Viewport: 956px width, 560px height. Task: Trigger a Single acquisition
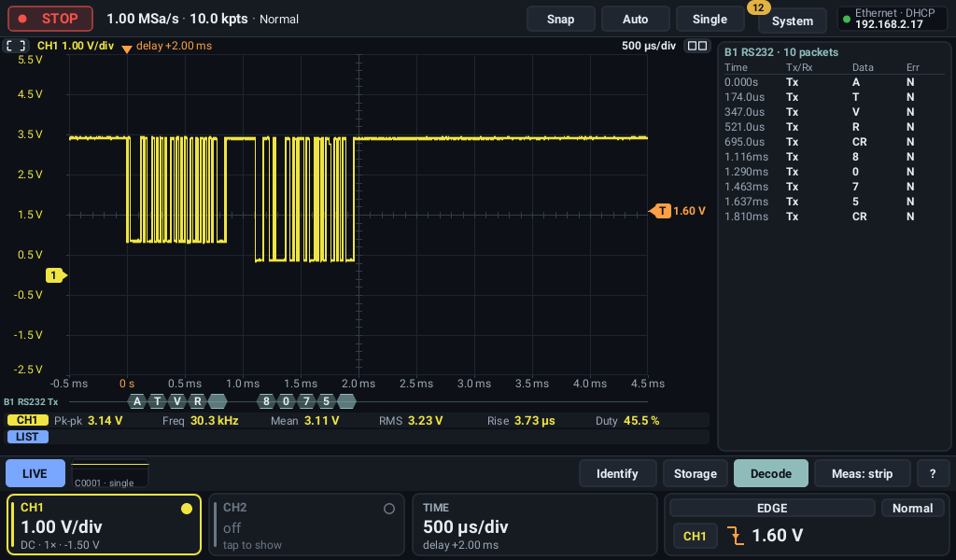(x=710, y=19)
